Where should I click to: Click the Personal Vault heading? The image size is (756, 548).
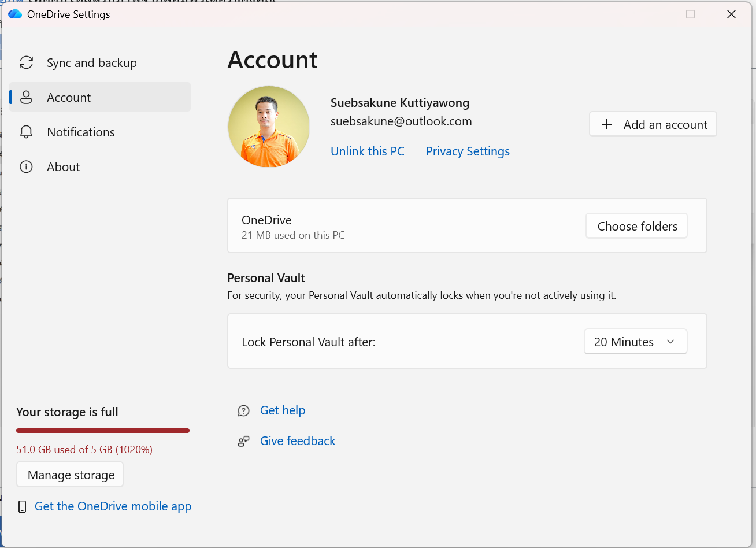point(266,278)
